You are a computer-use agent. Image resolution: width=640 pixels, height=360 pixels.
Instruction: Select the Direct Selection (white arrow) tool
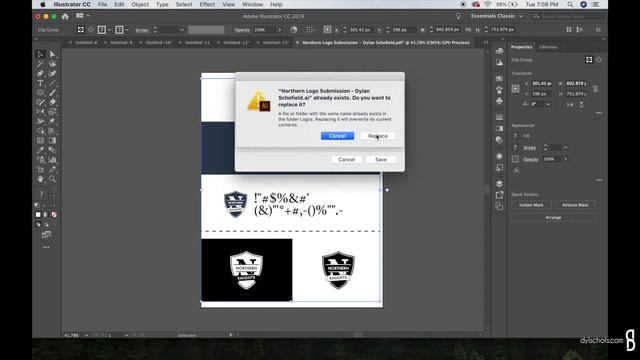point(52,54)
